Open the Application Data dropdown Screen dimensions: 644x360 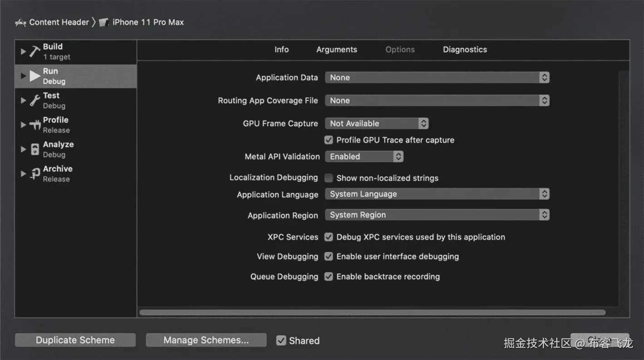(x=437, y=78)
